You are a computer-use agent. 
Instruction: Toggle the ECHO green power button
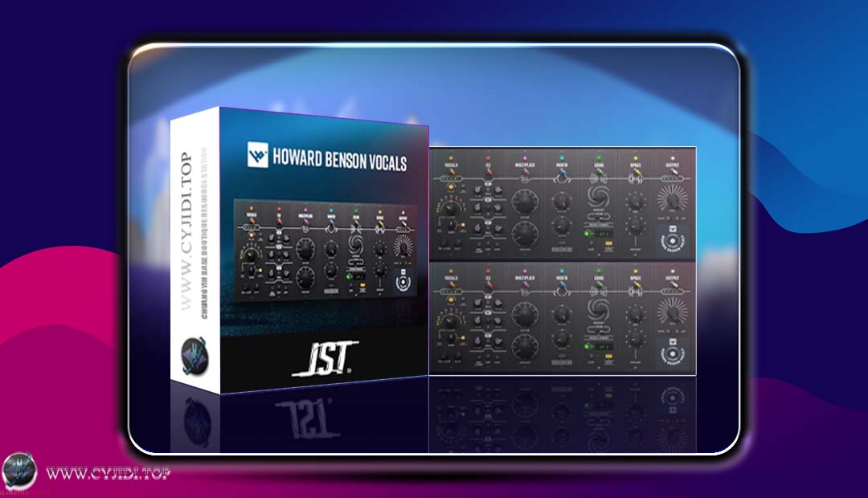pyautogui.click(x=586, y=233)
